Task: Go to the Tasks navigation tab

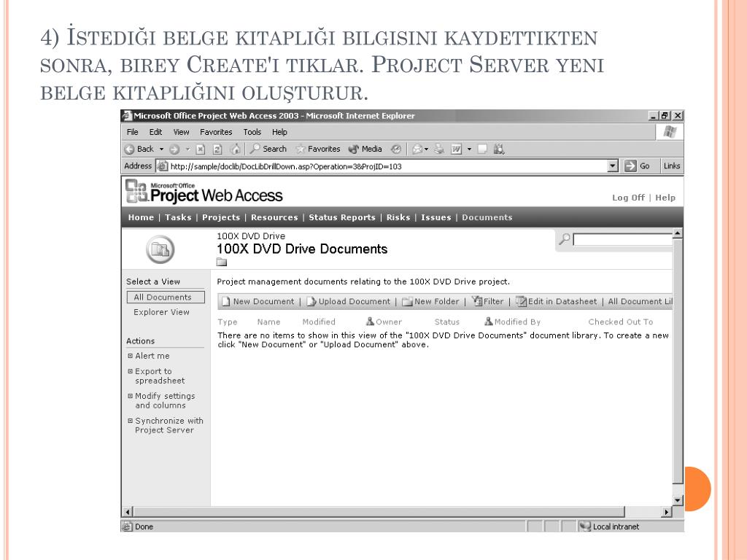Action: click(x=178, y=217)
